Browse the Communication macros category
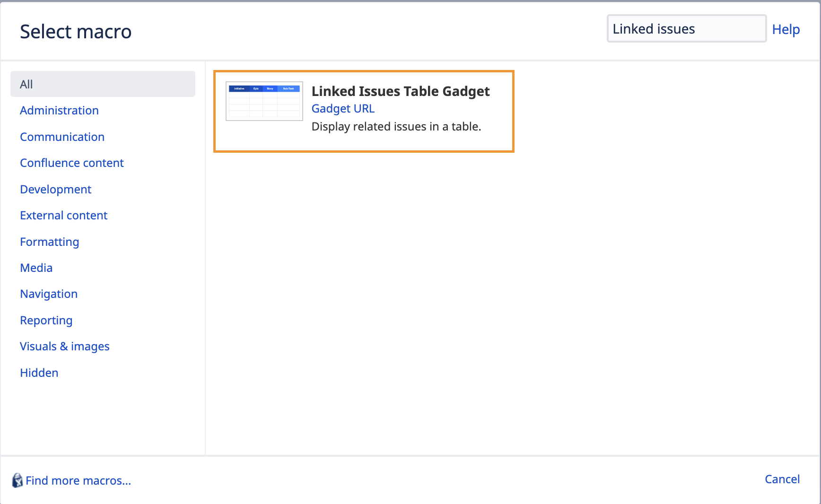The width and height of the screenshot is (821, 504). coord(62,137)
